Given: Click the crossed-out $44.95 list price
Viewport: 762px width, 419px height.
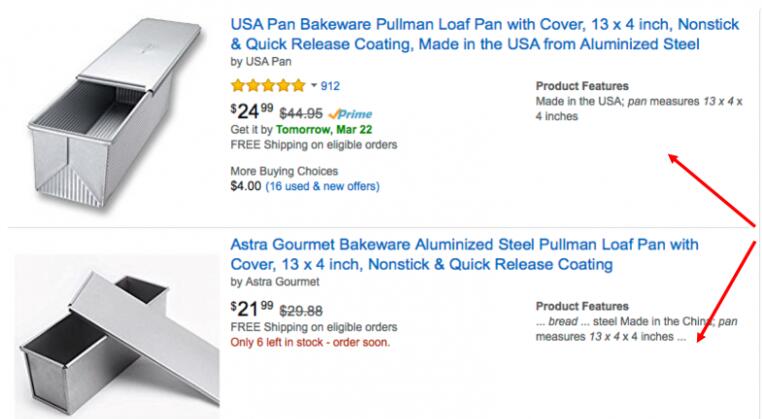Looking at the screenshot, I should pos(299,113).
